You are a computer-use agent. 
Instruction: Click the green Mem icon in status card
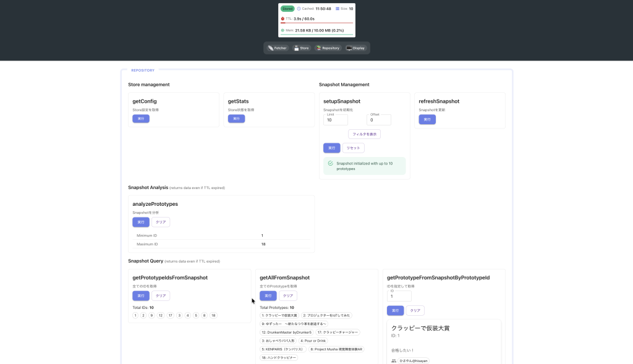click(x=283, y=30)
